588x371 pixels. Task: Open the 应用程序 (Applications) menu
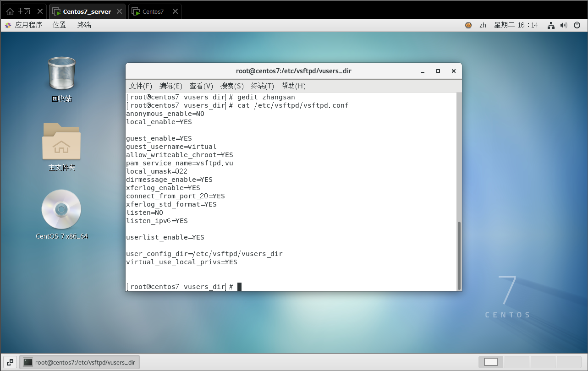[x=24, y=25]
